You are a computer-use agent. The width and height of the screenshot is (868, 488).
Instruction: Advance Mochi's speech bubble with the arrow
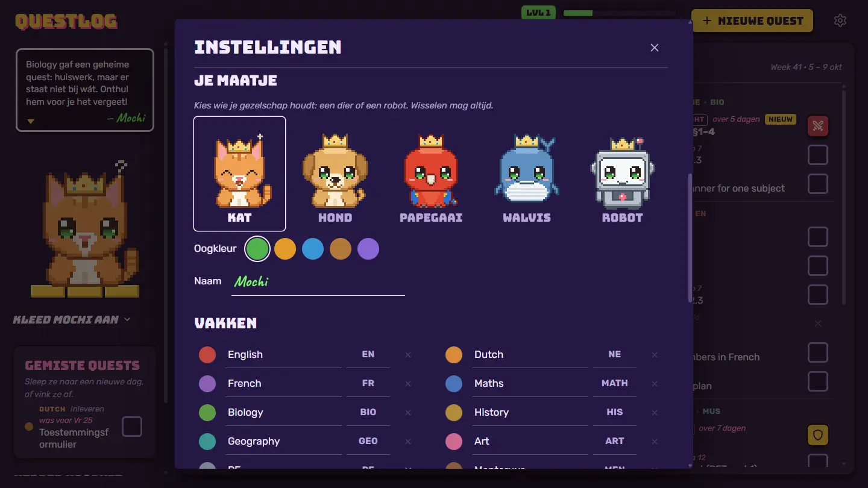coord(31,121)
